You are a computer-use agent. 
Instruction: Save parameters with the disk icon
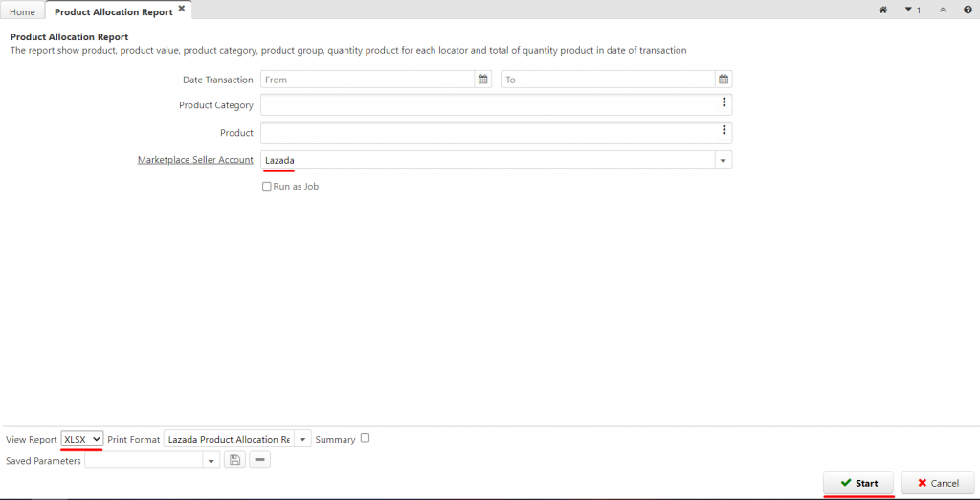[x=234, y=461]
